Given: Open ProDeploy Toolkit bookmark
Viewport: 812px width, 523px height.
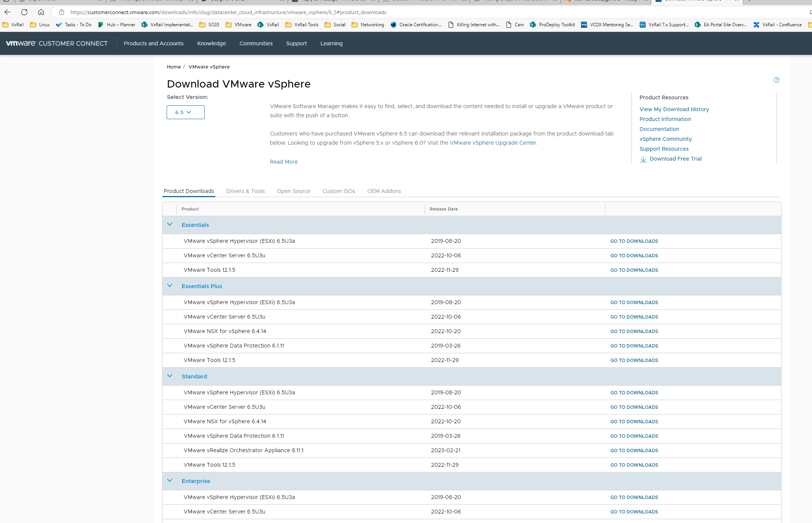Looking at the screenshot, I should point(552,25).
